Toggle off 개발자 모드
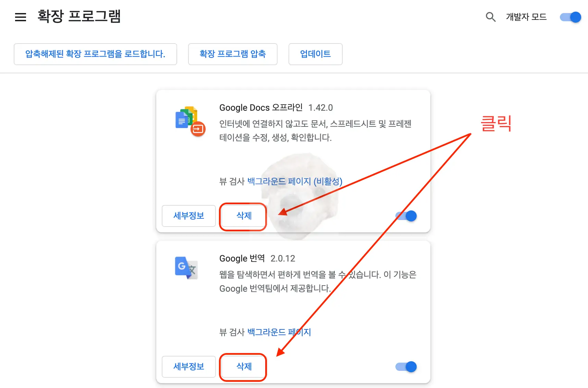Screen dimensions: 588x388 click(x=570, y=17)
